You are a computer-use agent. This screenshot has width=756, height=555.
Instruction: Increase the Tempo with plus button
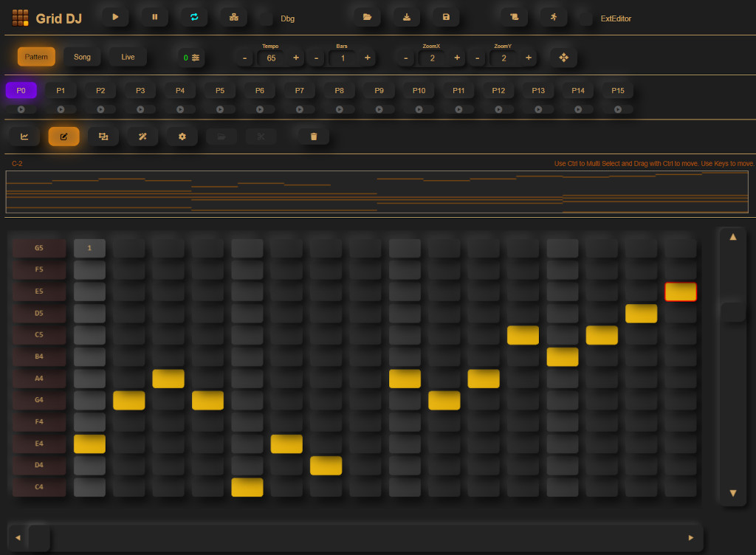coord(296,58)
